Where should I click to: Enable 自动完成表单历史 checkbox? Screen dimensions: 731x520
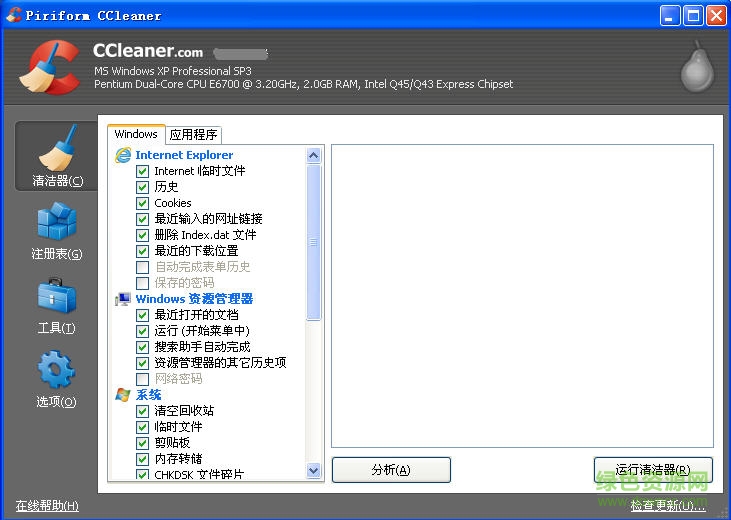[x=143, y=267]
